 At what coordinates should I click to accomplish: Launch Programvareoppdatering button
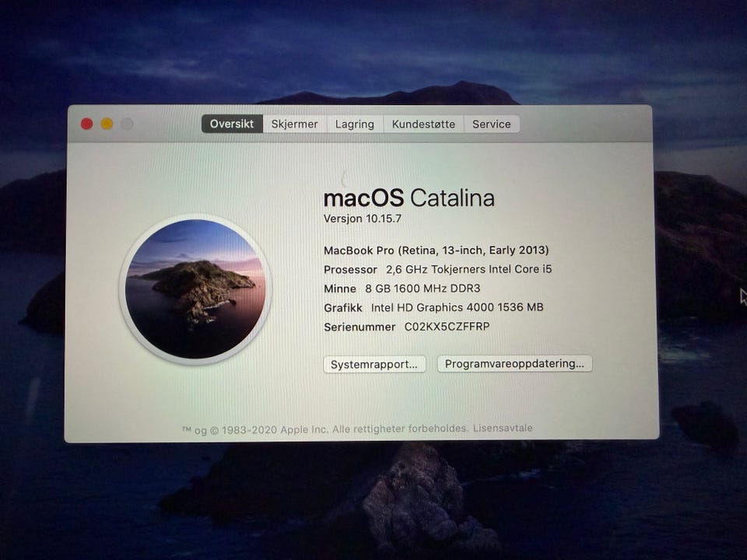(514, 363)
